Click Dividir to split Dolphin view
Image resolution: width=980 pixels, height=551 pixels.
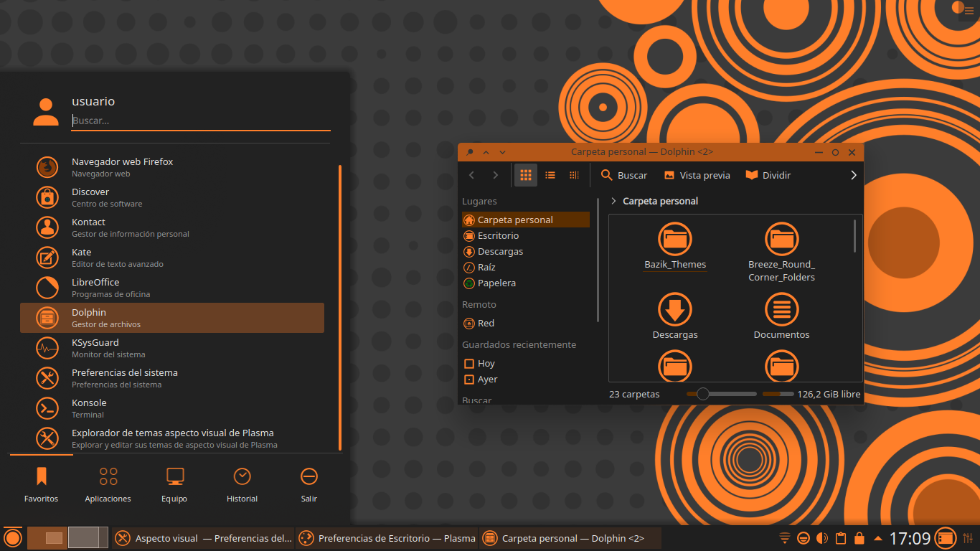pyautogui.click(x=768, y=175)
